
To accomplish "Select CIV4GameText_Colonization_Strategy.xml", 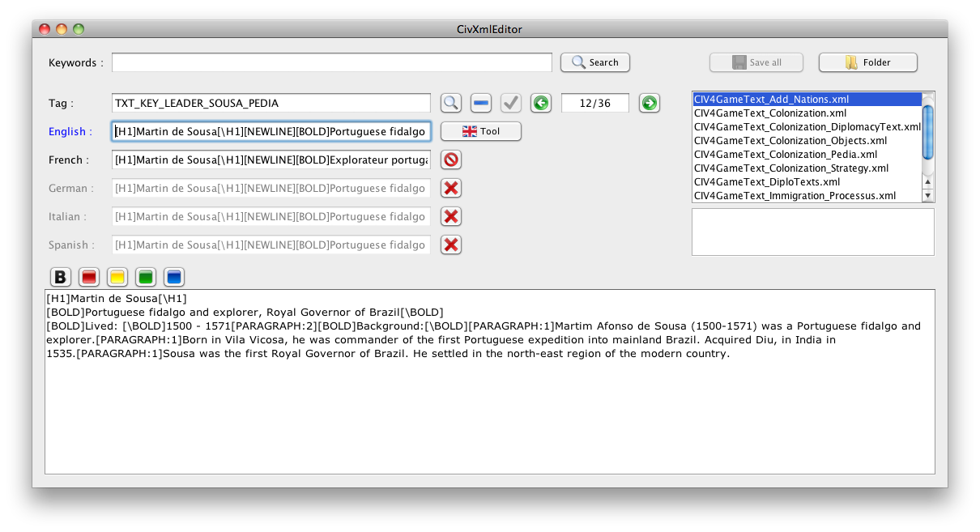I will pos(807,168).
